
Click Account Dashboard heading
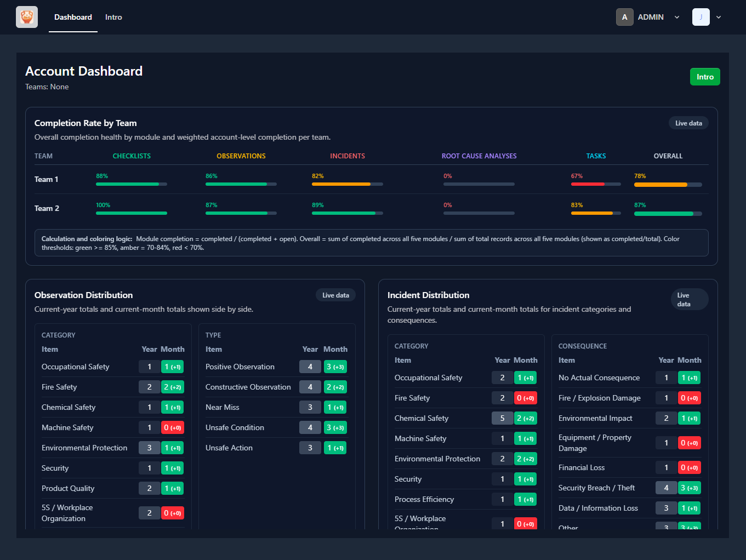84,71
